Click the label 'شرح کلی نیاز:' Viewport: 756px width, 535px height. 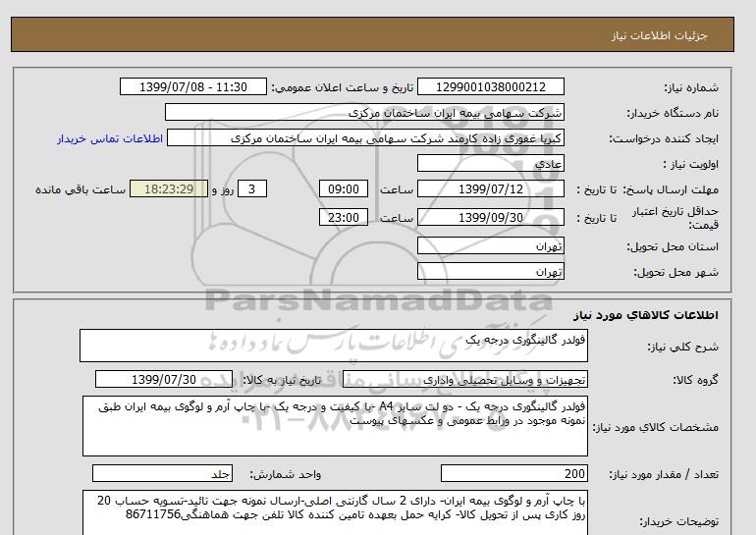point(682,347)
